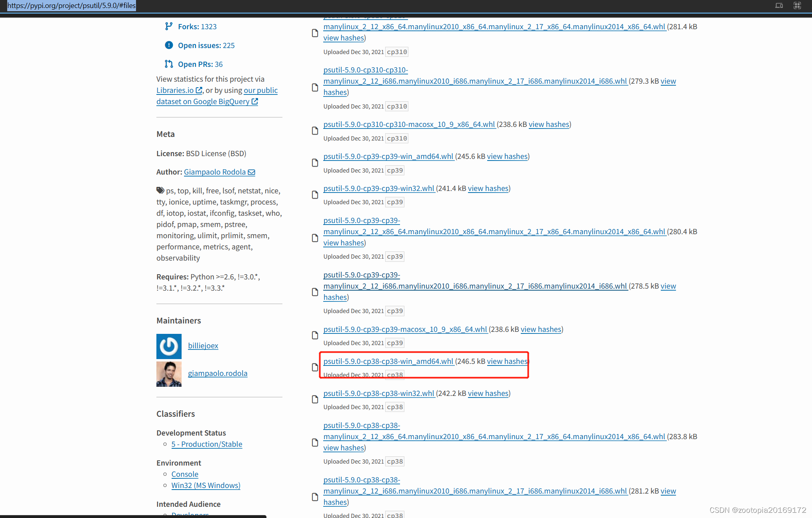Image resolution: width=812 pixels, height=518 pixels.
Task: Click the grid icon at top right
Action: pyautogui.click(x=797, y=6)
